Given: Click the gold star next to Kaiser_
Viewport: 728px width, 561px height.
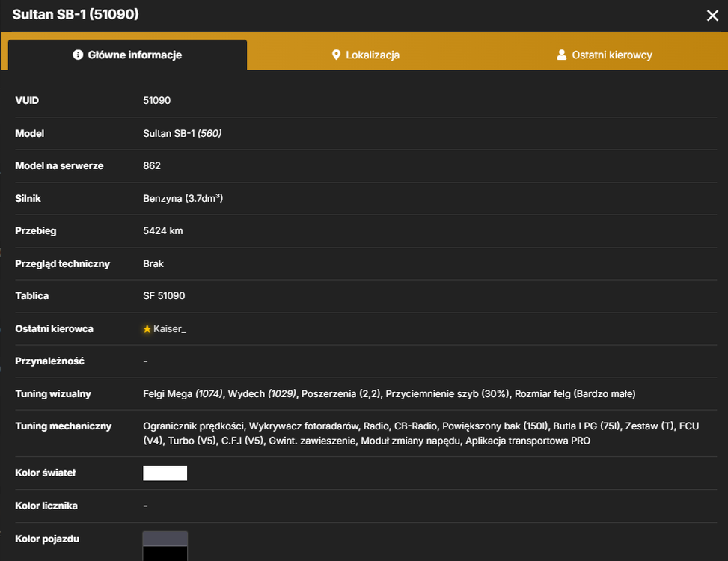Looking at the screenshot, I should click(x=147, y=328).
